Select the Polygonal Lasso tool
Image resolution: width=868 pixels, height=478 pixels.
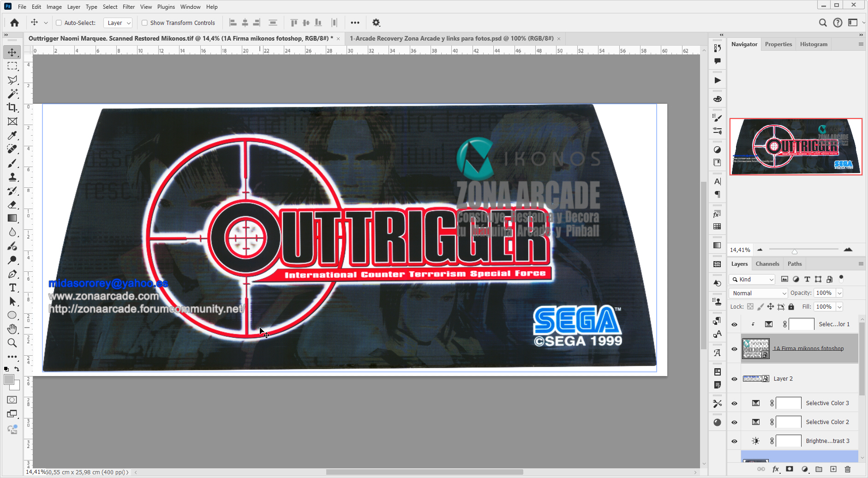[x=12, y=80]
